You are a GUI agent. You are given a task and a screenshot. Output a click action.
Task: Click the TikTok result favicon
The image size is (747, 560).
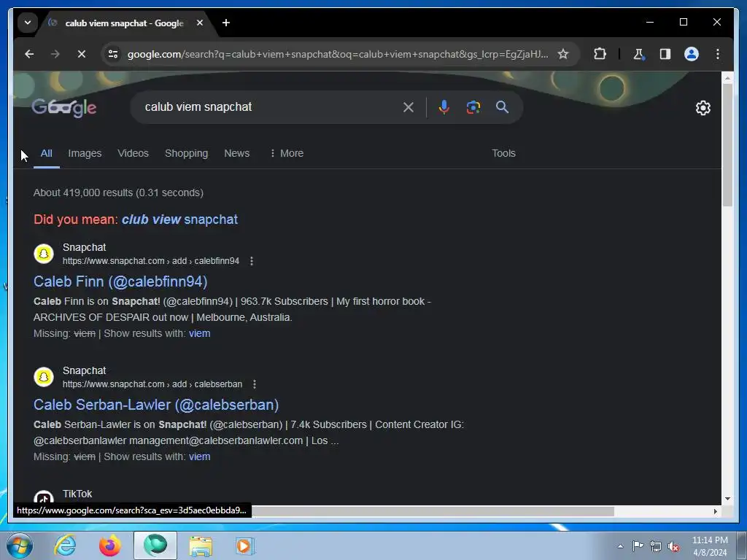(x=44, y=497)
